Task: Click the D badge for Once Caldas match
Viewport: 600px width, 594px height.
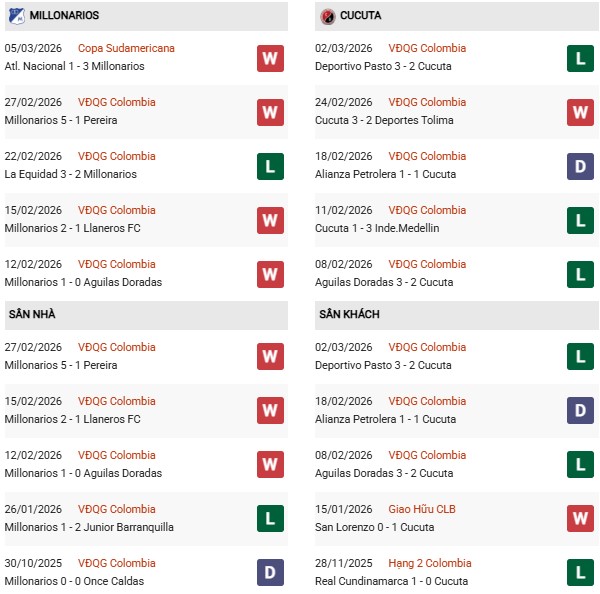Action: tap(270, 572)
